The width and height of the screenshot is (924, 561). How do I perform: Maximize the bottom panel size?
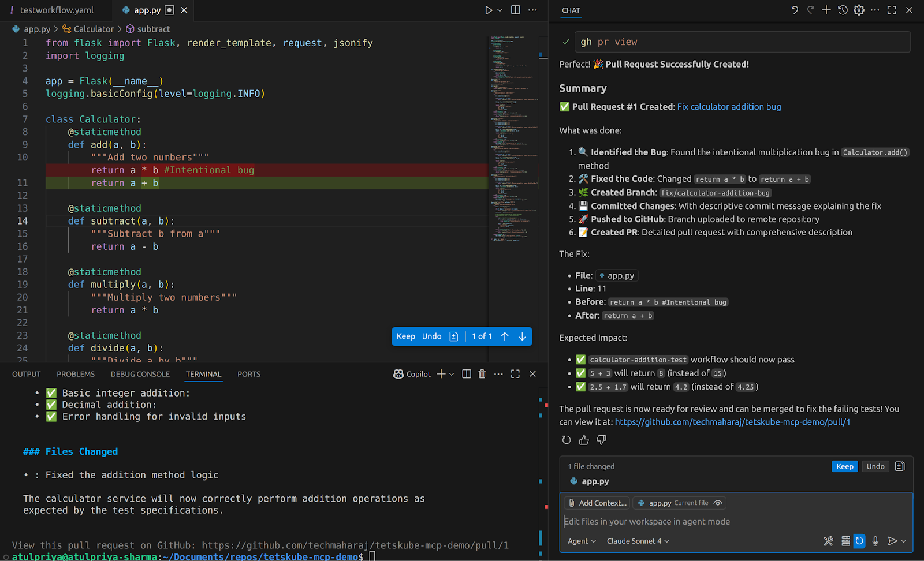click(x=516, y=374)
